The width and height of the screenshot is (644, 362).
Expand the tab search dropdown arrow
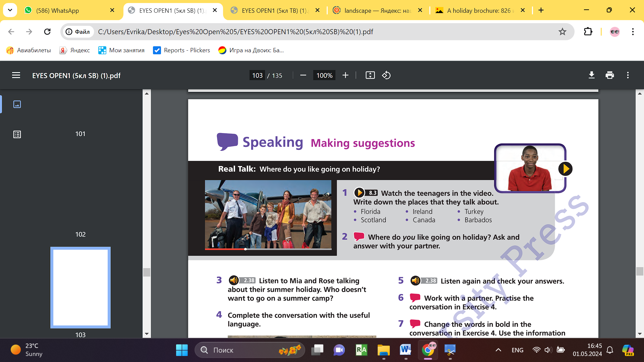[10, 10]
